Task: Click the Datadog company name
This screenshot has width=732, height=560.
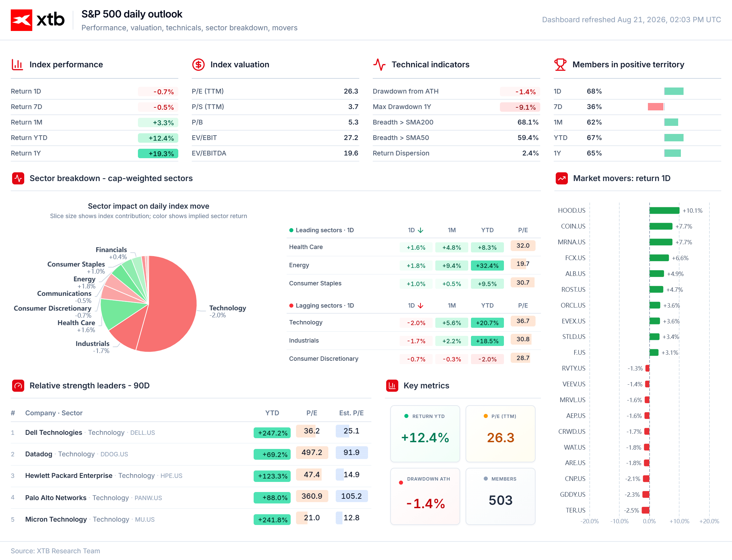Action: pyautogui.click(x=39, y=454)
